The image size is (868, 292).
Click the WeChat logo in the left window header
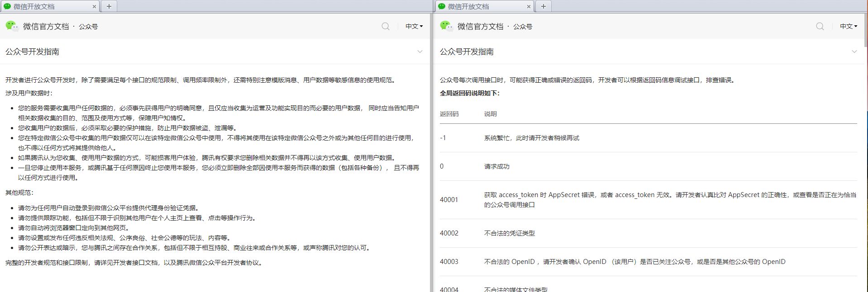click(12, 26)
